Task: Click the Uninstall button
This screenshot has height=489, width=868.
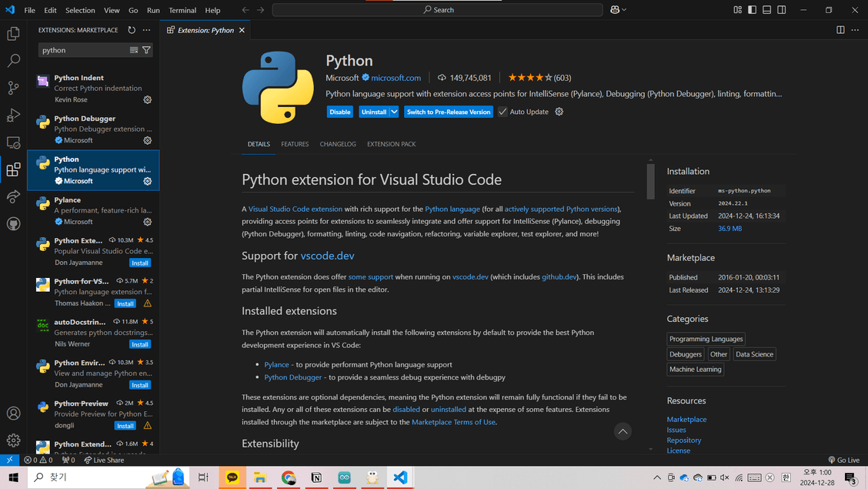Action: 374,112
